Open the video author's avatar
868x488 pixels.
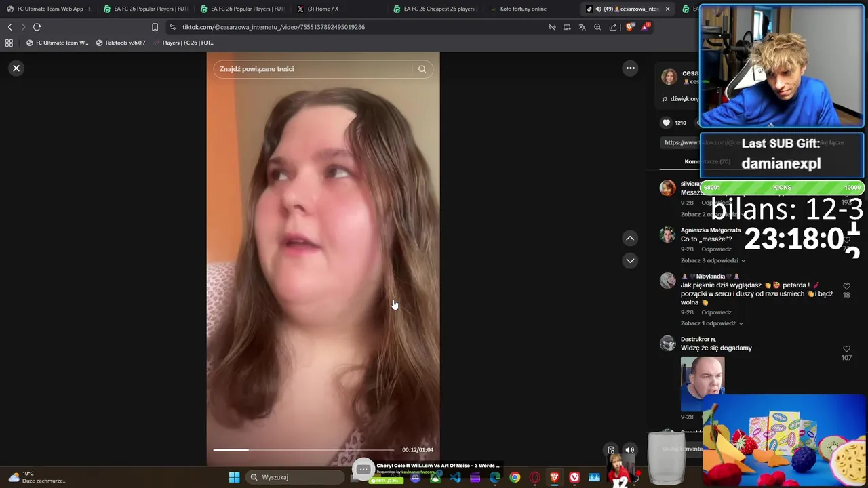[669, 77]
